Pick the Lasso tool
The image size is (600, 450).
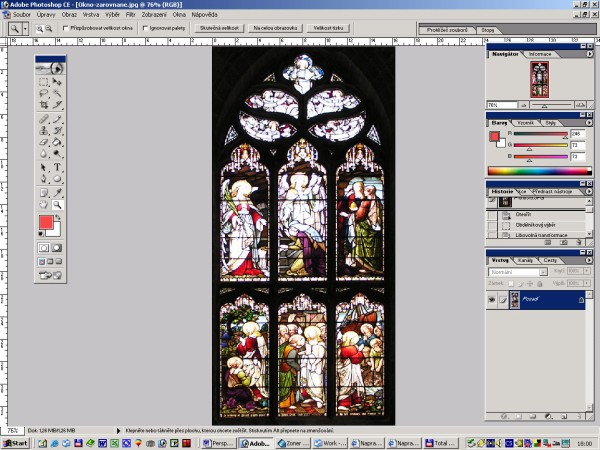[x=44, y=93]
